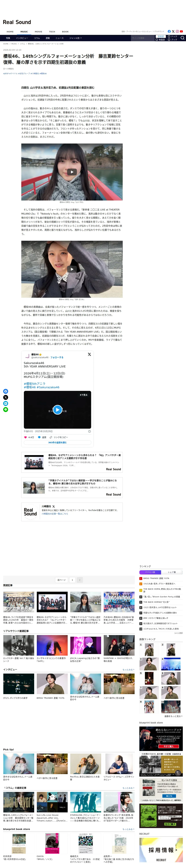Screen dimensions: 186x868
Task: Click the tweet info circle icon
Action: 90,431
